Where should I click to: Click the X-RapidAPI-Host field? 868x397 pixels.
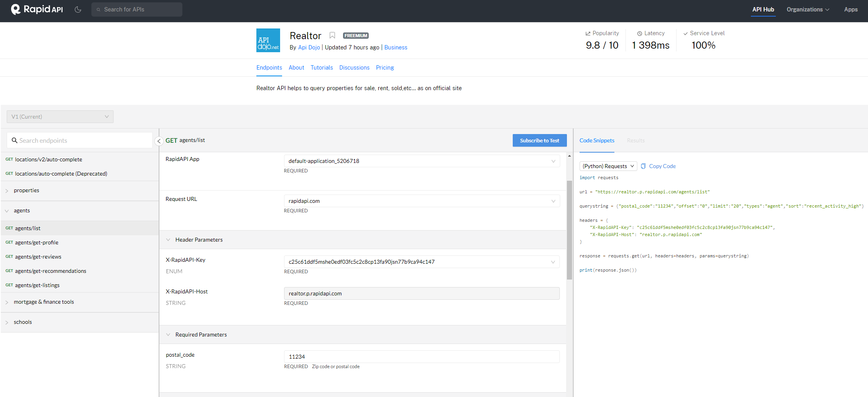422,293
